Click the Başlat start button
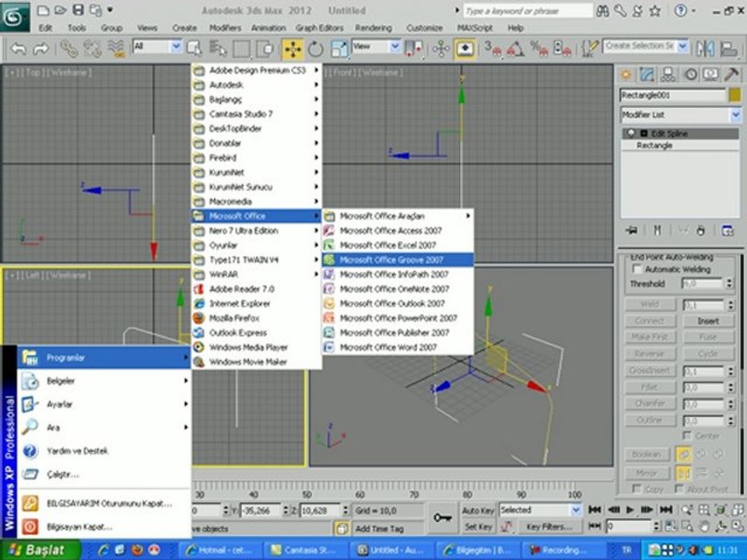The height and width of the screenshot is (560, 747). pyautogui.click(x=40, y=550)
